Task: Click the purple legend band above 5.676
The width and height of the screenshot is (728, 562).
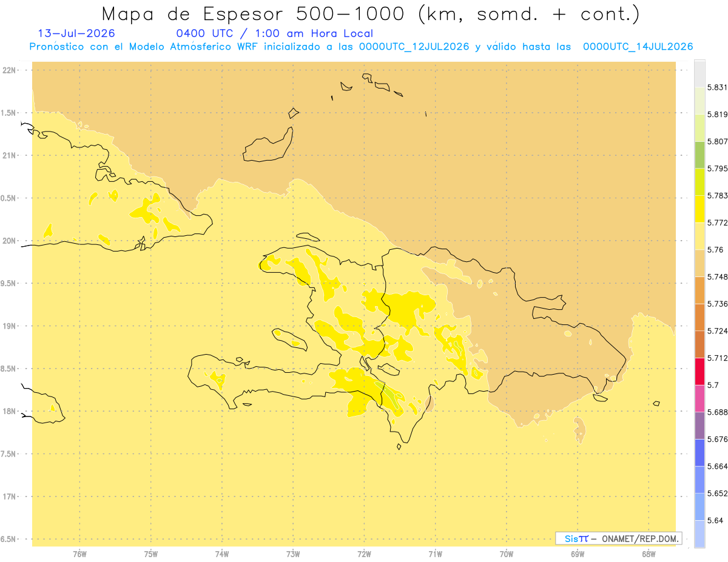Action: pos(699,426)
